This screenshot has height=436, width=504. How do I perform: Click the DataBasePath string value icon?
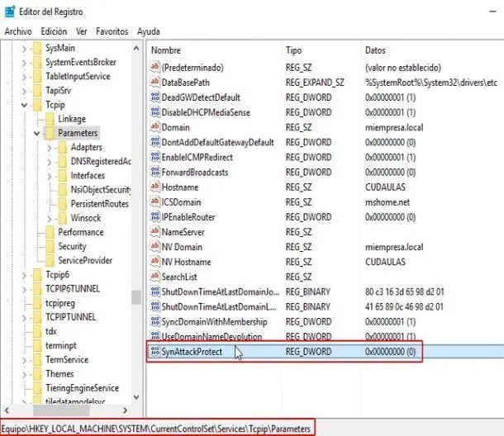pos(155,83)
